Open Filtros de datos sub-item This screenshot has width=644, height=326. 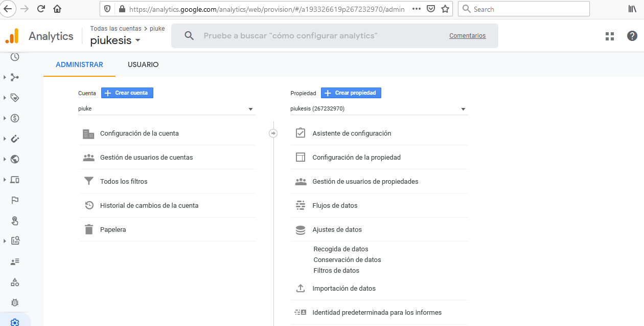click(336, 271)
